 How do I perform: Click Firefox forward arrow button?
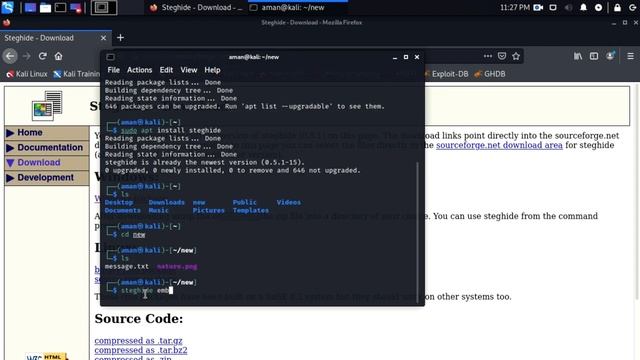tap(27, 56)
